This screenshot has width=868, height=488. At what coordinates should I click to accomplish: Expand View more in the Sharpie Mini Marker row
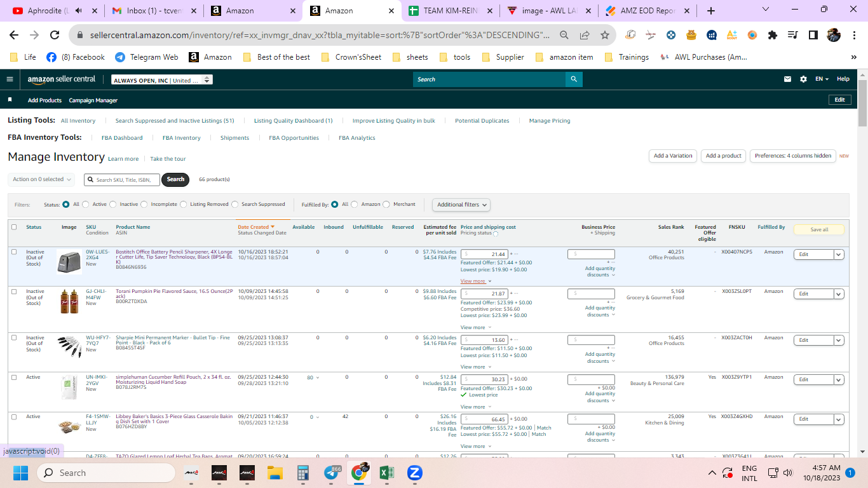(476, 367)
